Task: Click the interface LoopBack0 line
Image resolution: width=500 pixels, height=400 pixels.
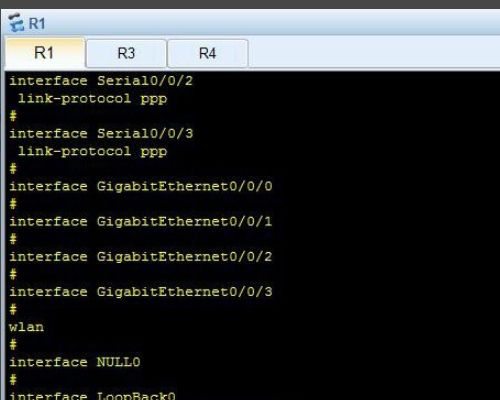Action: (x=92, y=396)
